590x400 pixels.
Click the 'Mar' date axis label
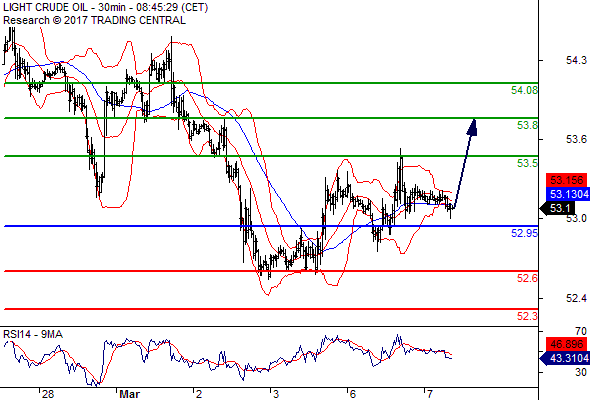(x=129, y=394)
